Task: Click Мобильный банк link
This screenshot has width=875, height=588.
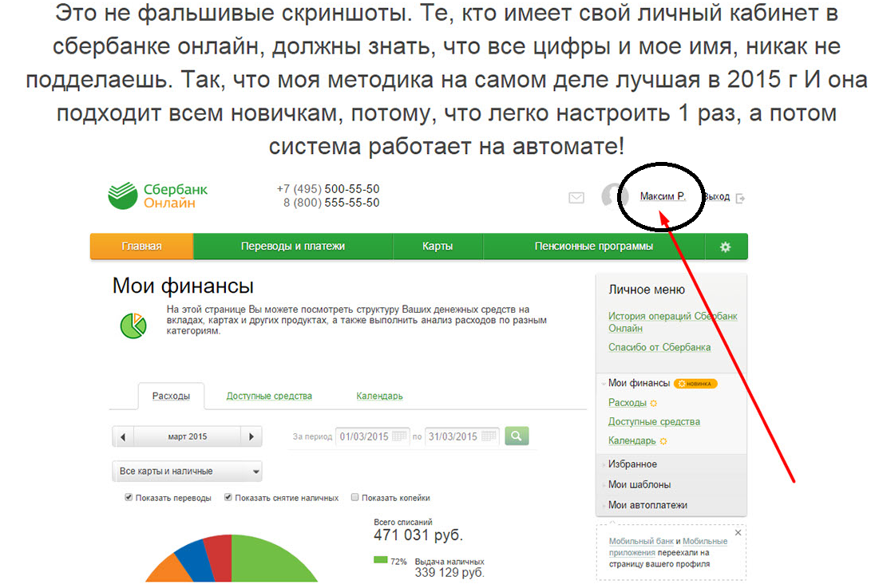Action: point(641,541)
